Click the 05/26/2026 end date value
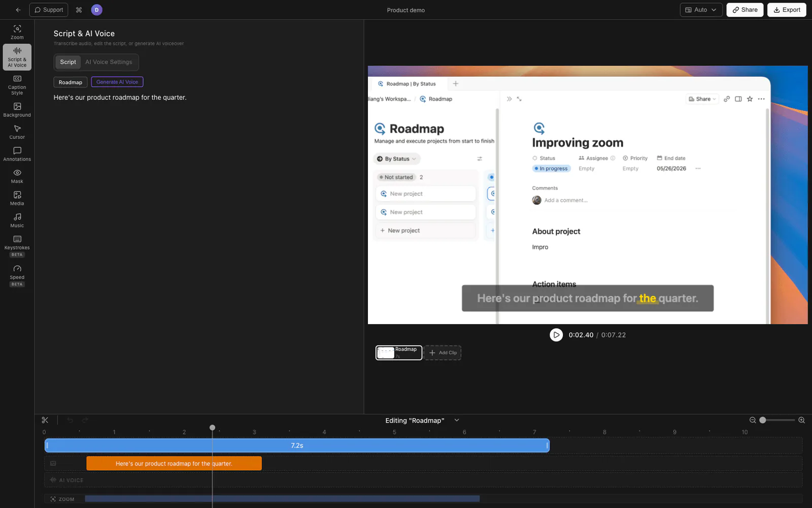Image resolution: width=812 pixels, height=508 pixels. (x=671, y=169)
